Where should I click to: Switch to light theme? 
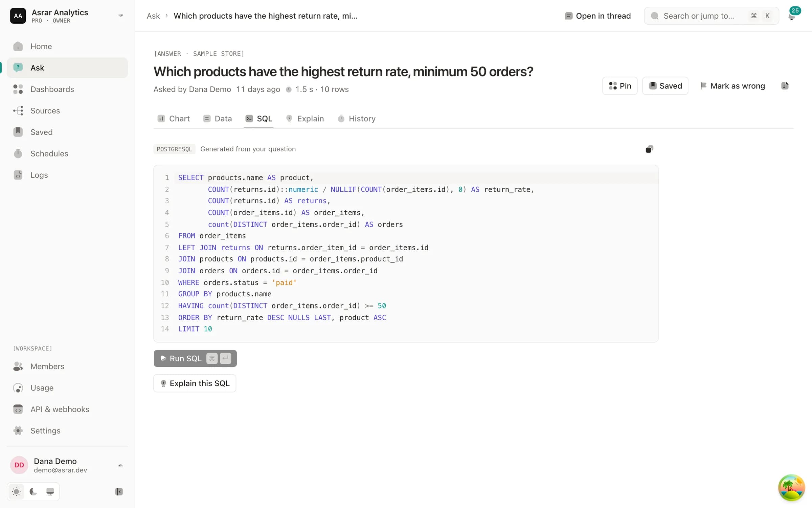point(16,491)
